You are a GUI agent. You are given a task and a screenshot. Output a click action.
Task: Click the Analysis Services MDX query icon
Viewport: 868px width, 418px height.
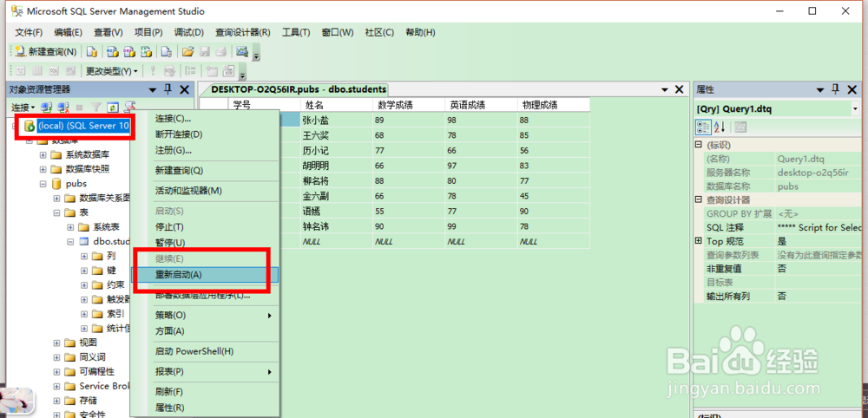[112, 52]
